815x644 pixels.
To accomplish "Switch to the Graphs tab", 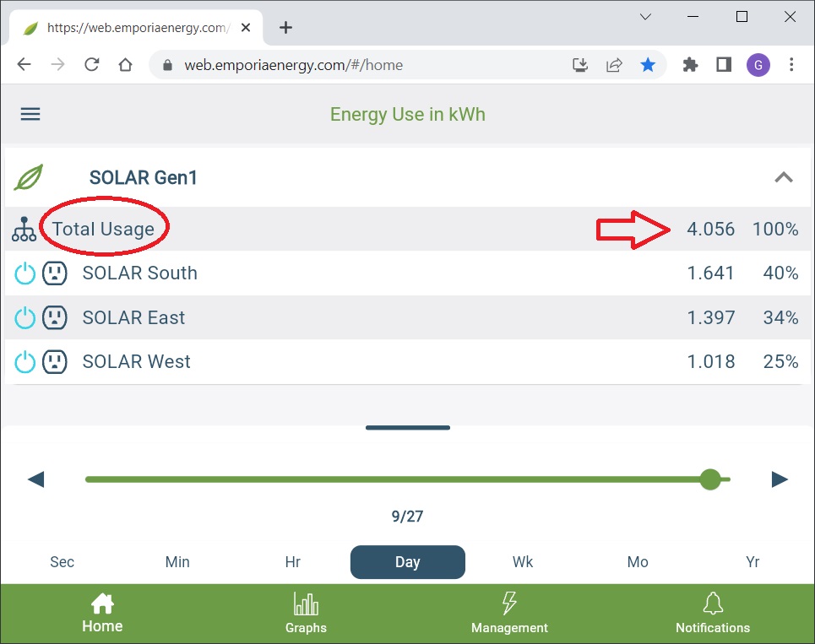I will [x=306, y=614].
